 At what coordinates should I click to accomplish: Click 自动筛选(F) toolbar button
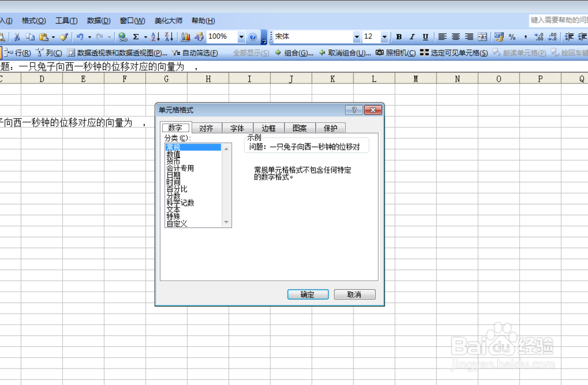[x=195, y=53]
